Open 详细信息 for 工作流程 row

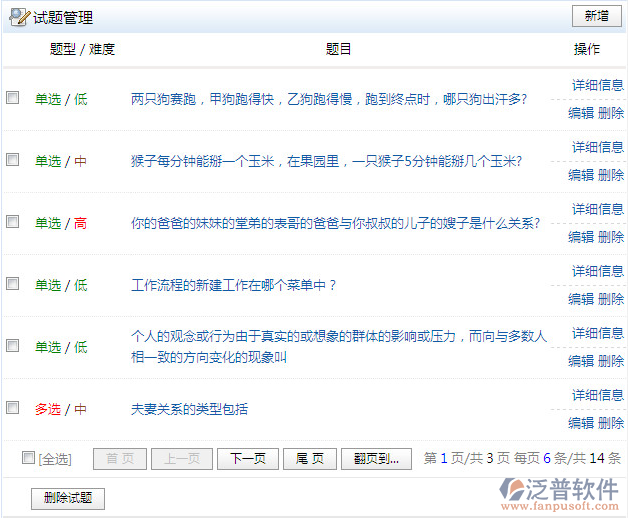coord(598,271)
